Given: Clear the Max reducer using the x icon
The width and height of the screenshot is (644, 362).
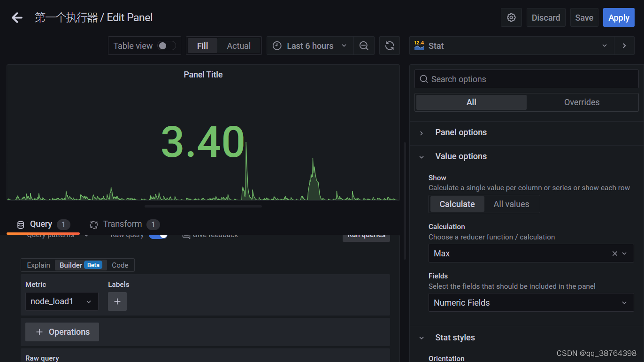Looking at the screenshot, I should 614,253.
